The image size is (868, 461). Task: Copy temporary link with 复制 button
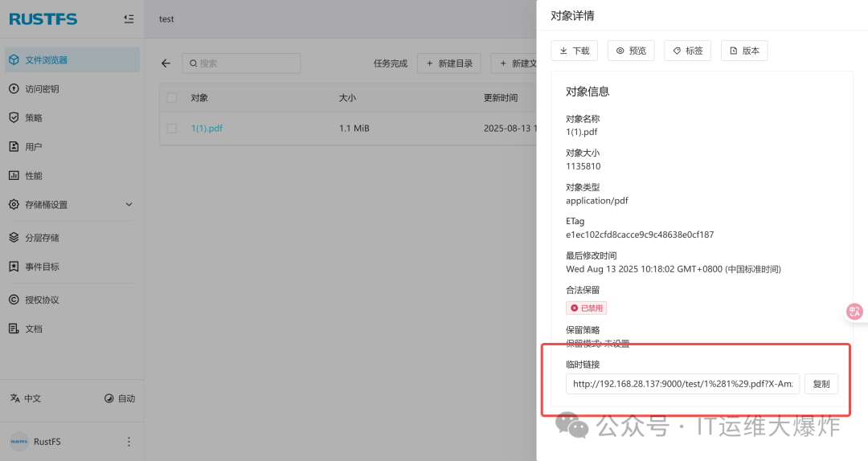coord(821,384)
